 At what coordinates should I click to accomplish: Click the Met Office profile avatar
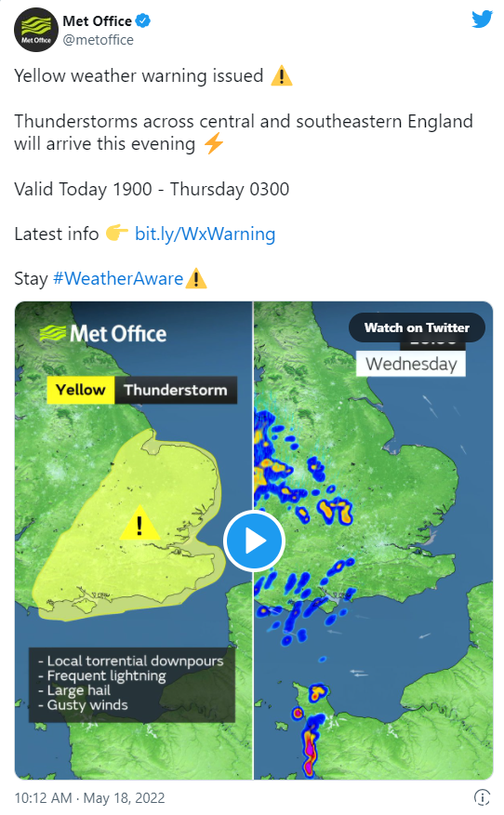tap(36, 30)
